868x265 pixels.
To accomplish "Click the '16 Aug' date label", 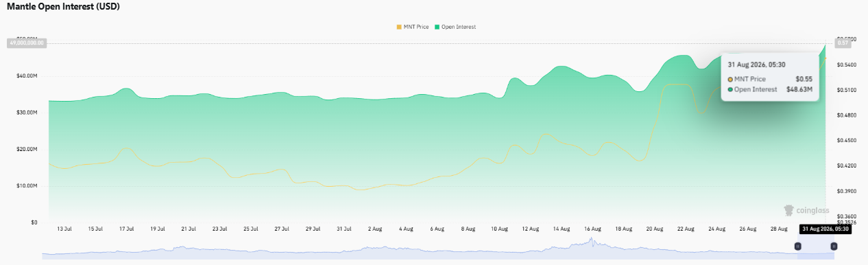I will [592, 228].
